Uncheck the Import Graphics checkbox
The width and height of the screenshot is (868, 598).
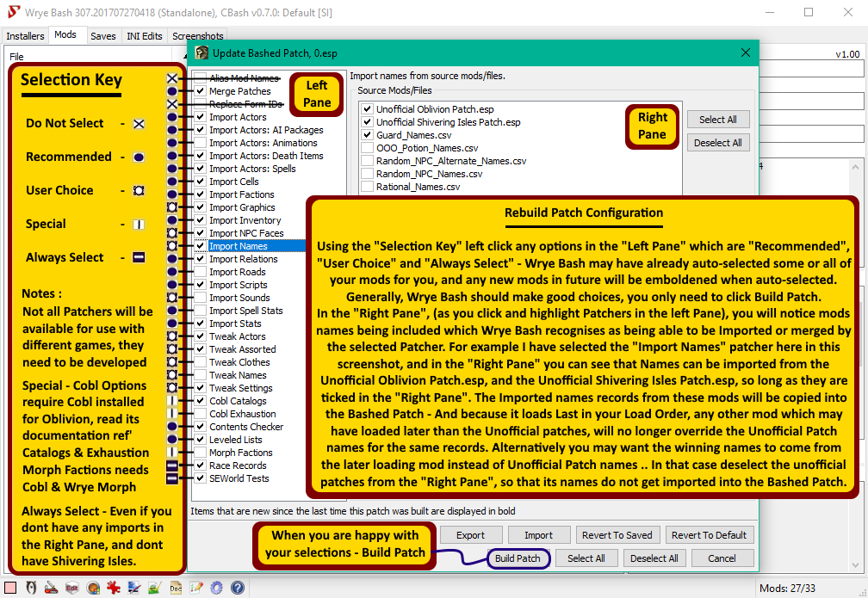point(201,207)
